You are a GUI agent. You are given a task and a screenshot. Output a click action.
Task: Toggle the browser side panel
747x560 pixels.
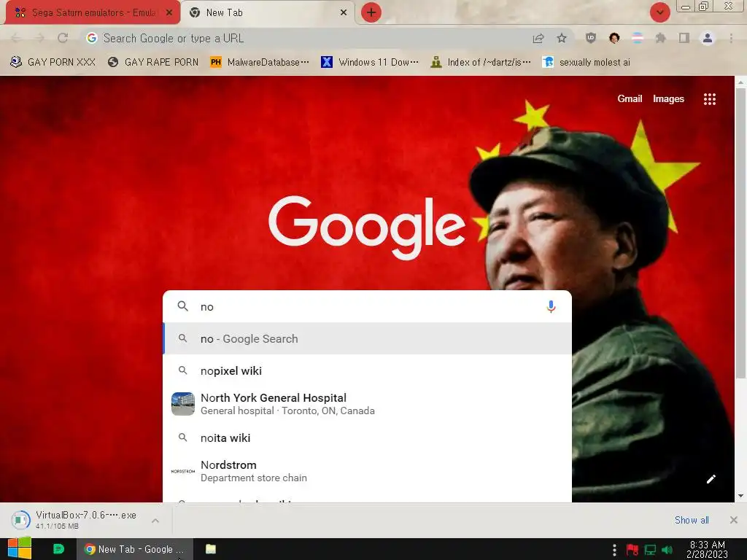tap(684, 38)
